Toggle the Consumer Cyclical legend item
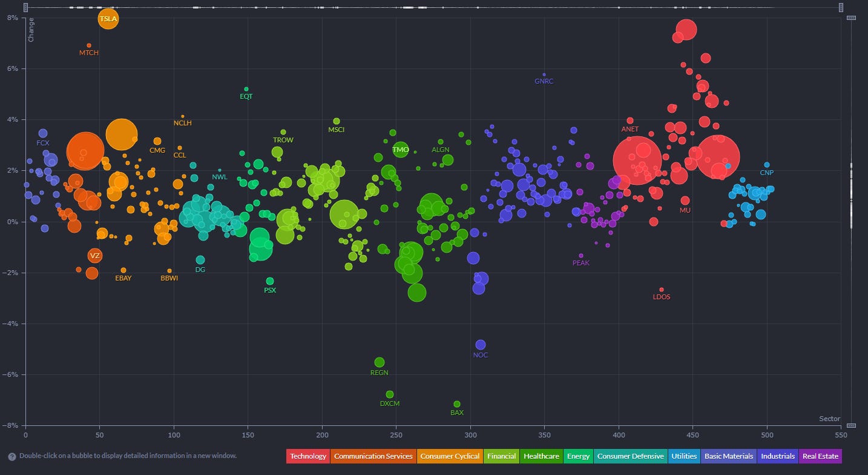 coord(450,456)
